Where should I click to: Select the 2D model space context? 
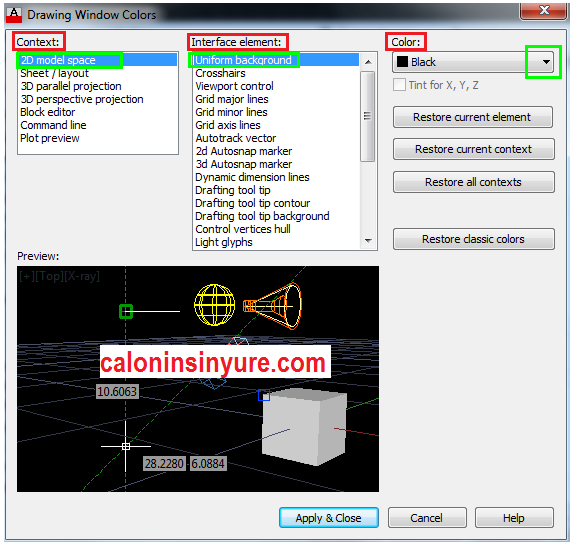pyautogui.click(x=97, y=60)
